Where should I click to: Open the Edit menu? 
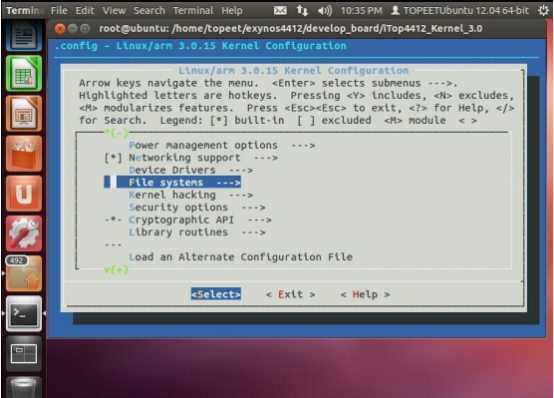coord(84,11)
